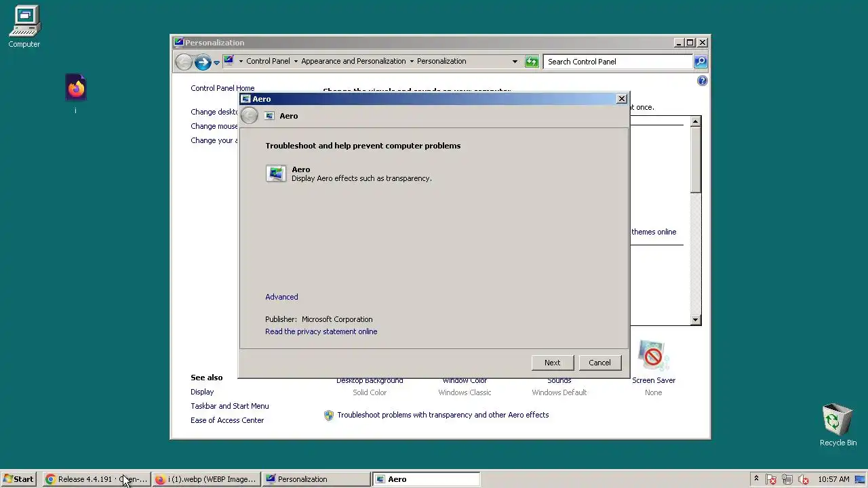
Task: Click the Control Panel breadcrumb
Action: [x=268, y=61]
